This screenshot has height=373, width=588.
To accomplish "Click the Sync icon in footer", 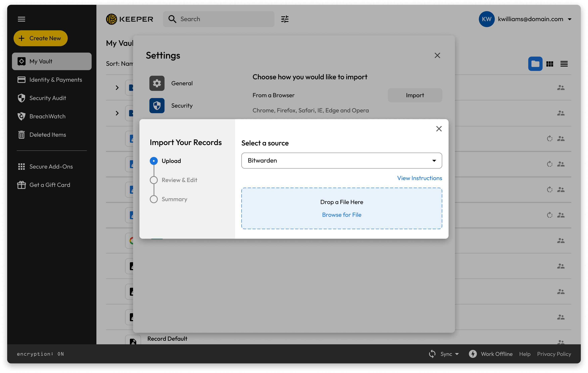I will click(x=432, y=354).
